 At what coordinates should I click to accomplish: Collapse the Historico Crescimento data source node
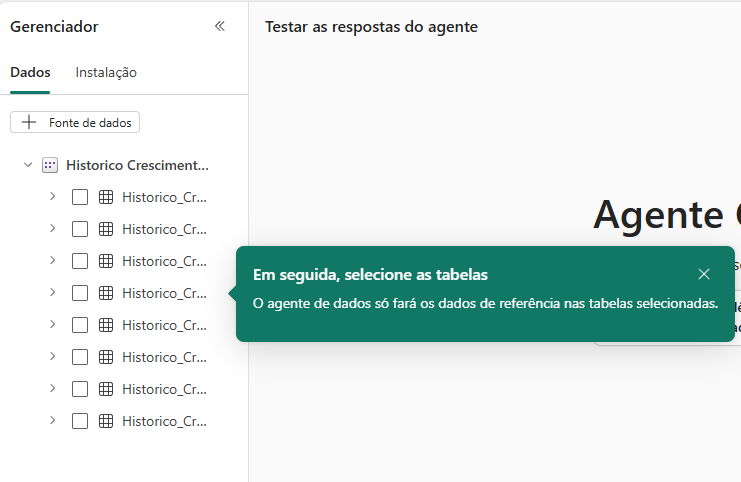click(x=28, y=165)
